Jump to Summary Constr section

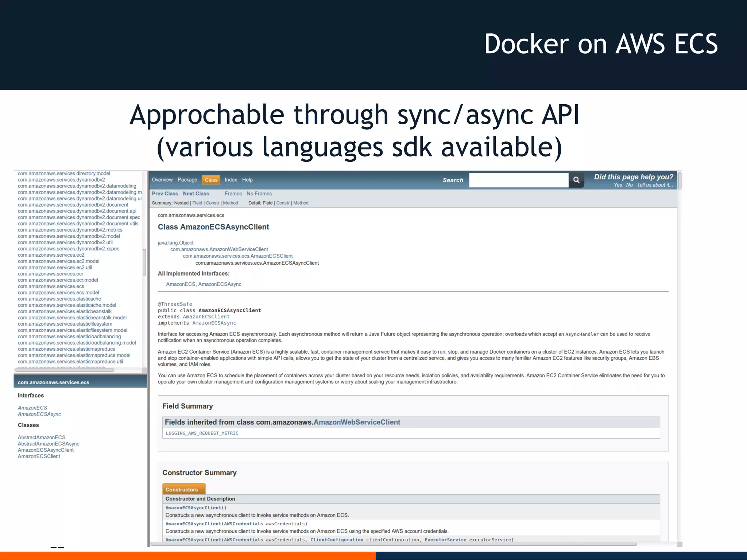coord(213,203)
